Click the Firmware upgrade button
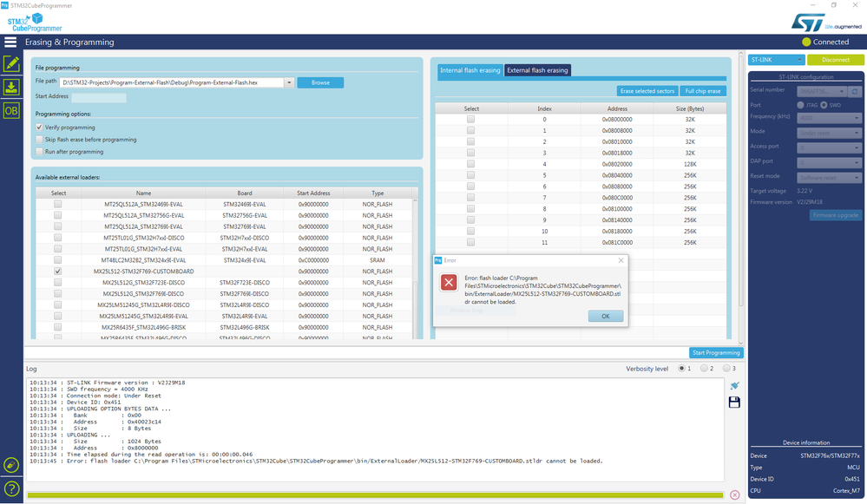Image resolution: width=867 pixels, height=504 pixels. [x=836, y=215]
